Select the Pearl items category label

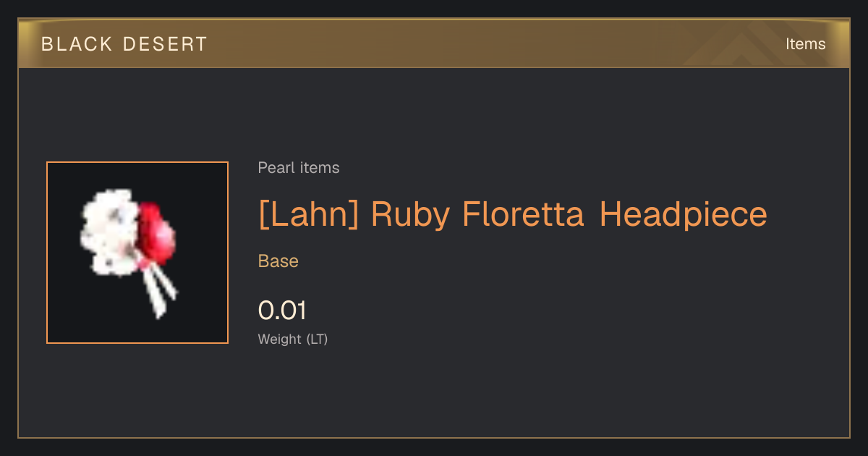[x=299, y=168]
